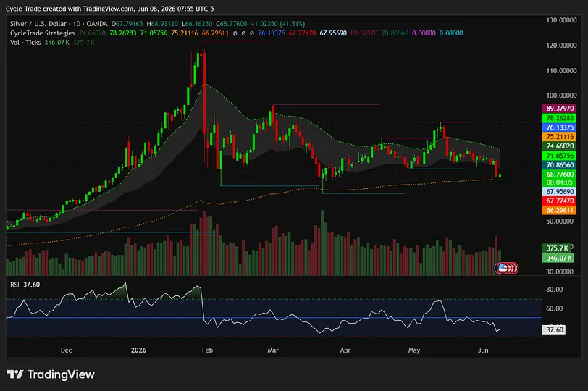The image size is (588, 391).
Task: Click the Feb label on time axis
Action: click(x=207, y=350)
